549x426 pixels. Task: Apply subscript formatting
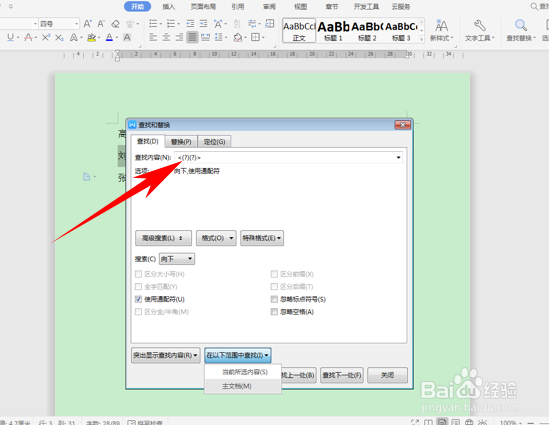[x=59, y=37]
